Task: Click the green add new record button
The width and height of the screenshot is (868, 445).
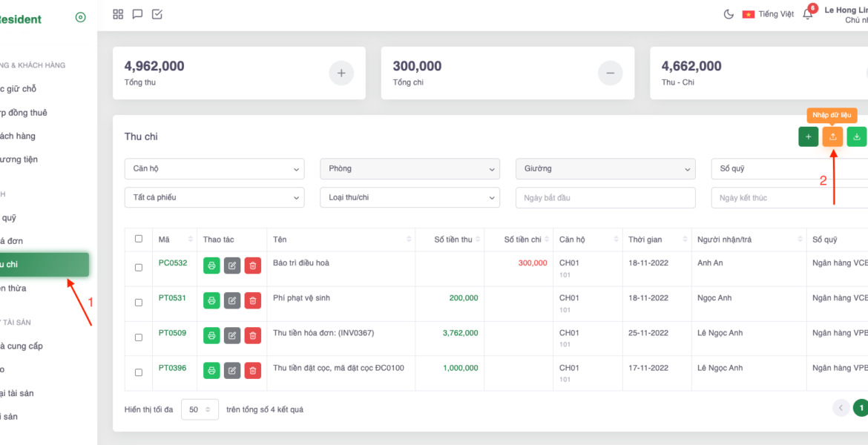Action: click(x=808, y=136)
